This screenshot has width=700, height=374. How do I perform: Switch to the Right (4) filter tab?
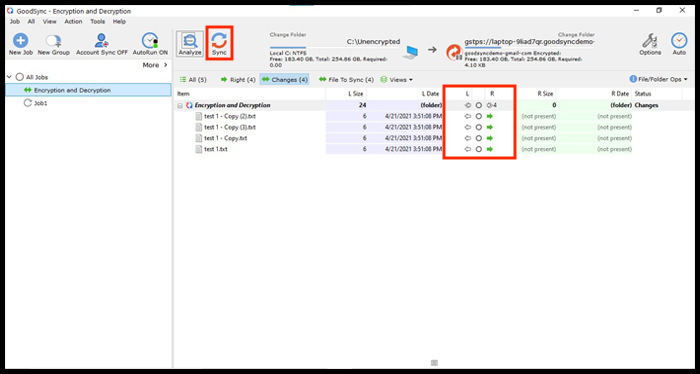click(238, 80)
